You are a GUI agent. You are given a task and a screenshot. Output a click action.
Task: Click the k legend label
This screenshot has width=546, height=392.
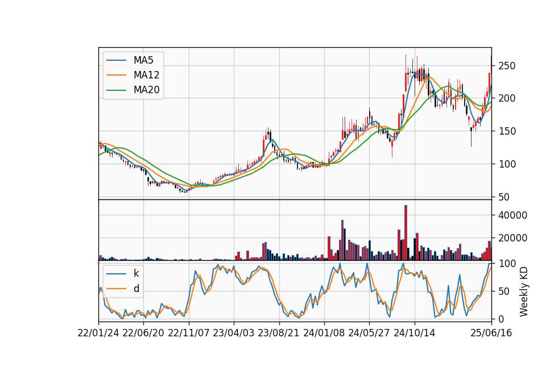(x=136, y=273)
